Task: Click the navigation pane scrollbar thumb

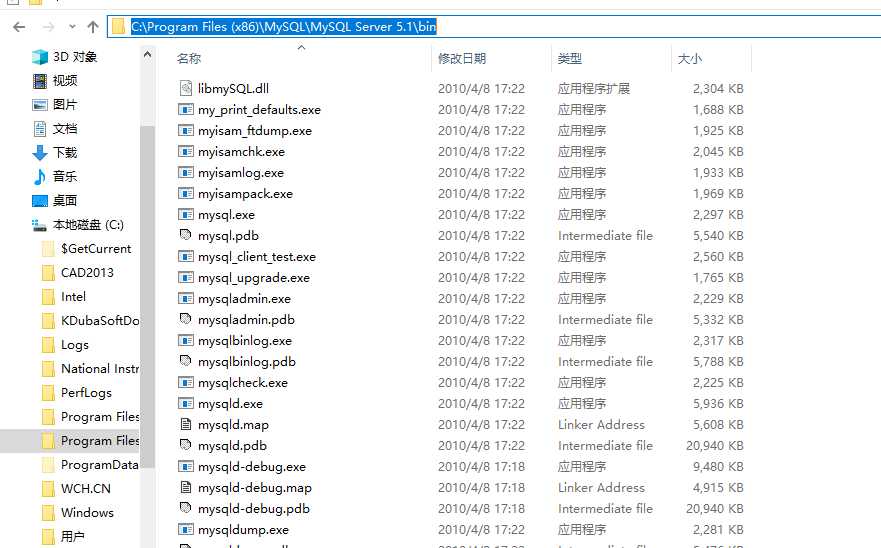Action: (147, 296)
